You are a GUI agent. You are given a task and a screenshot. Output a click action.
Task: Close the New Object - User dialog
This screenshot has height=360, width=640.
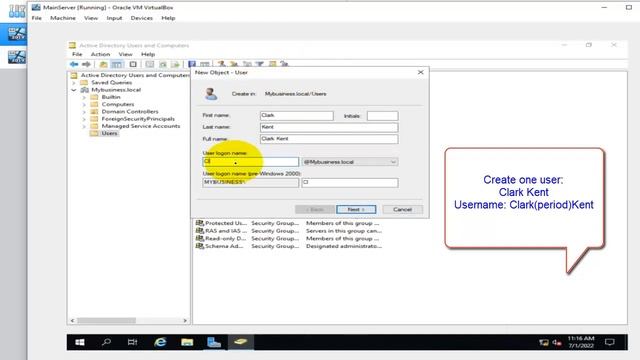[x=420, y=72]
